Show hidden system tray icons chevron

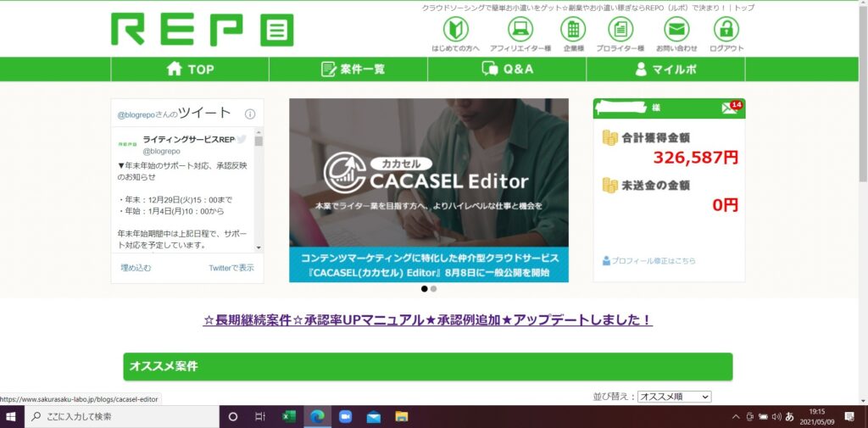[x=735, y=417]
